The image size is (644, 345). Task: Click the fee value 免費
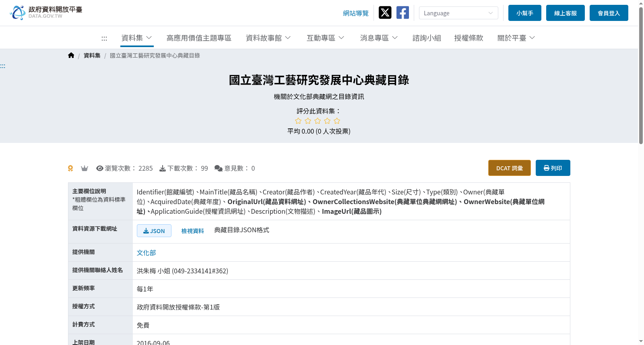tap(143, 325)
